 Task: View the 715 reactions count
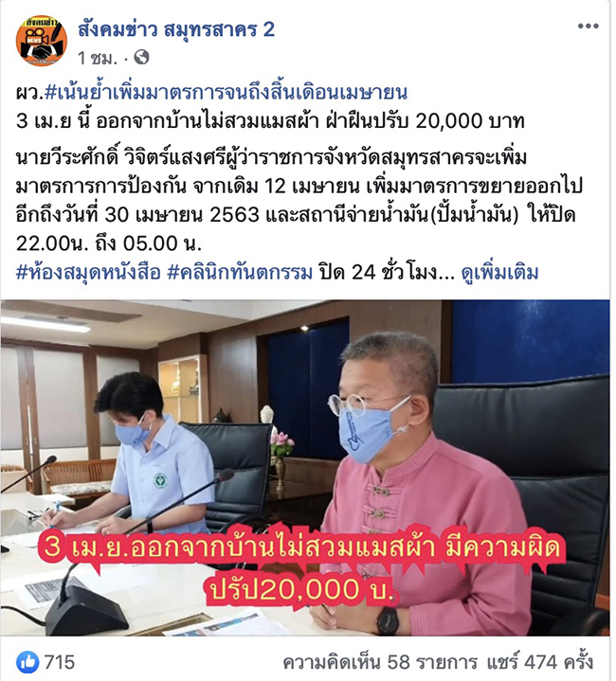tap(60, 662)
